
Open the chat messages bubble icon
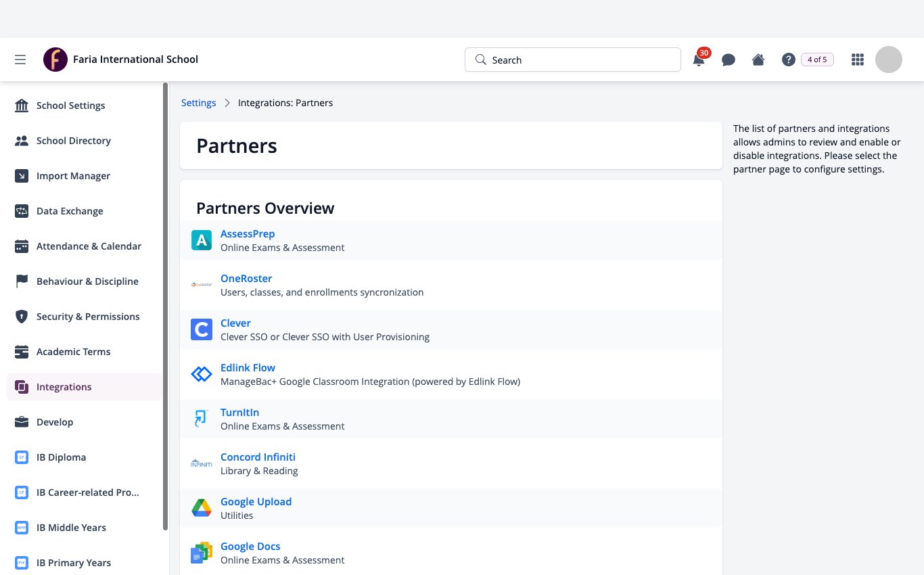(729, 60)
